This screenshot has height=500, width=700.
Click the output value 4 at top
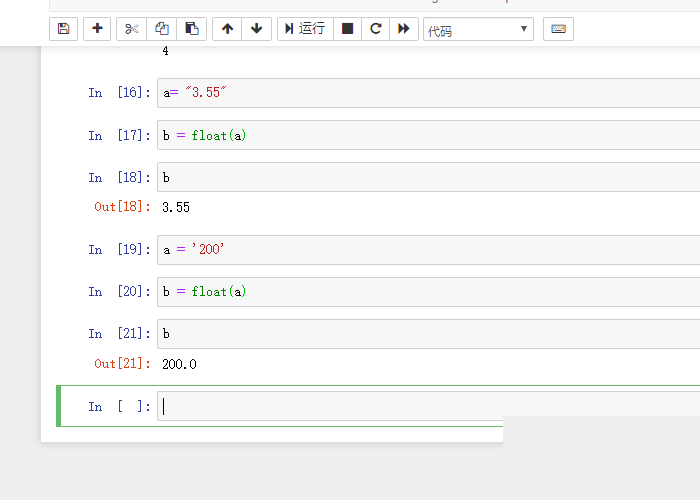click(x=166, y=51)
